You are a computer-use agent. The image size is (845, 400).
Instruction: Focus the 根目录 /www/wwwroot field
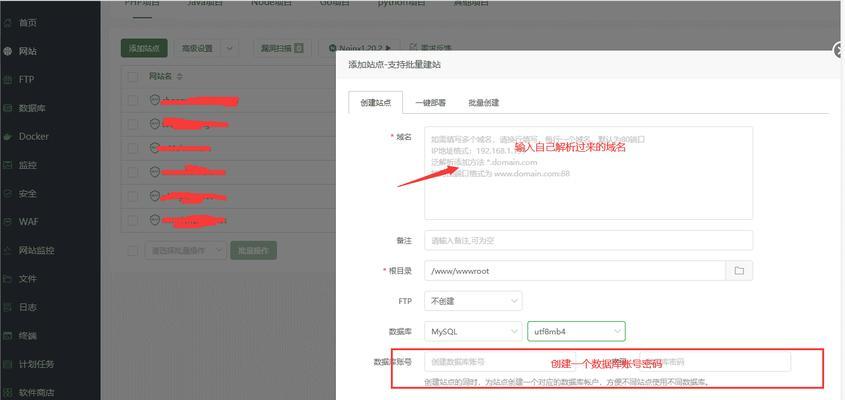[575, 271]
